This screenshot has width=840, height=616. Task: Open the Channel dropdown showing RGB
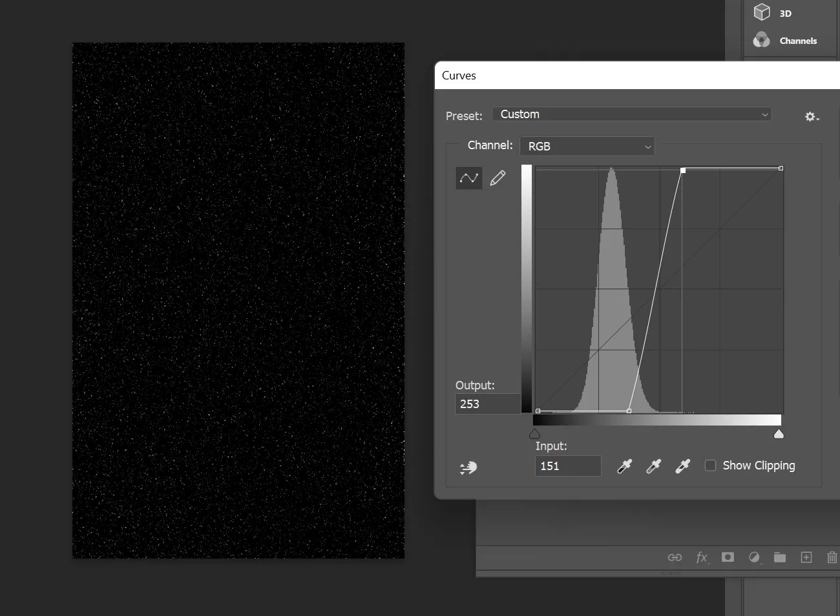587,147
